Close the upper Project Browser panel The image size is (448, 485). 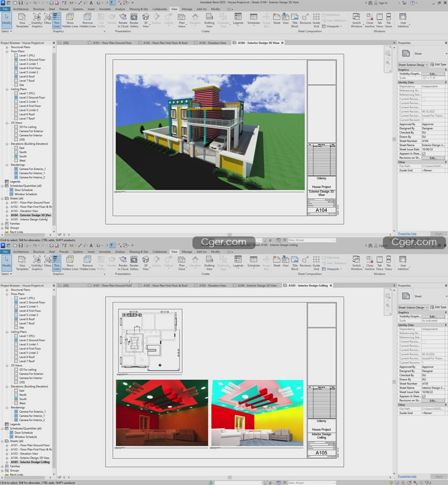point(54,43)
